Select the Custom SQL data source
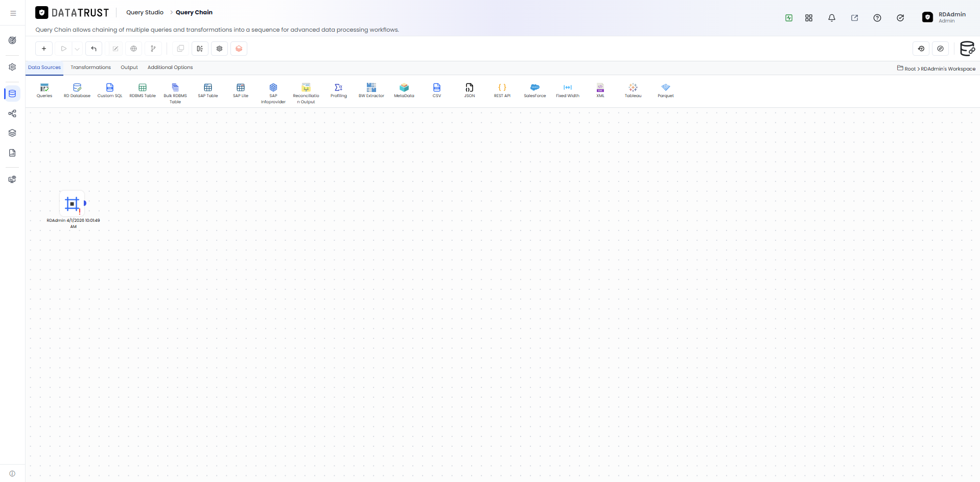This screenshot has height=482, width=980. (110, 90)
